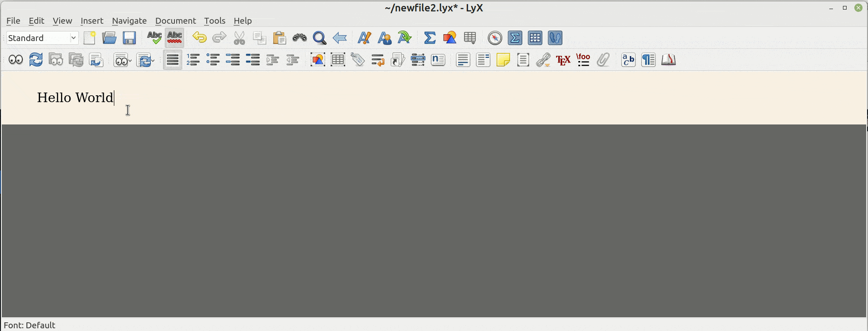Insert citation with the papers icon
This screenshot has height=331, width=868.
(x=398, y=60)
